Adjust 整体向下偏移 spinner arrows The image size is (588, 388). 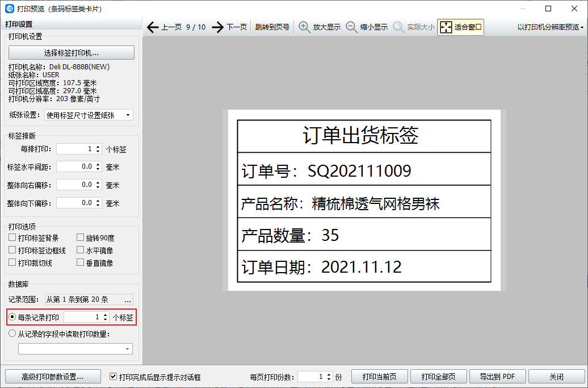pyautogui.click(x=98, y=203)
